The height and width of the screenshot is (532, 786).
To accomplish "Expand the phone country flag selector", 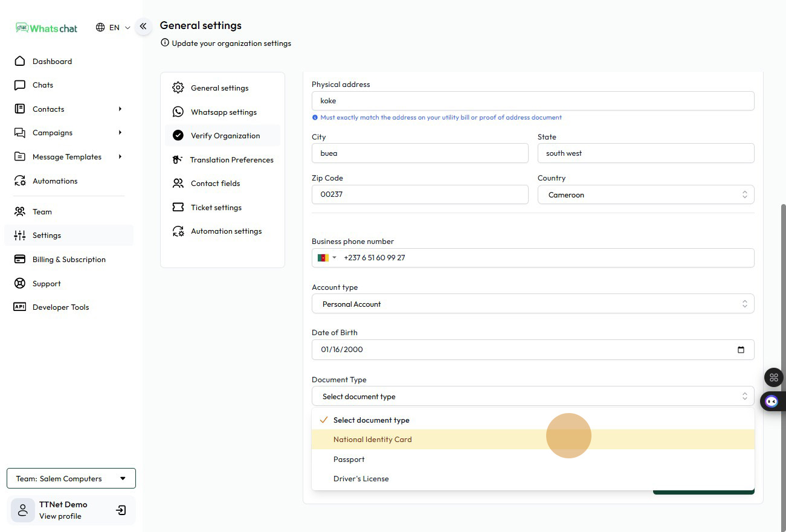I will 327,258.
